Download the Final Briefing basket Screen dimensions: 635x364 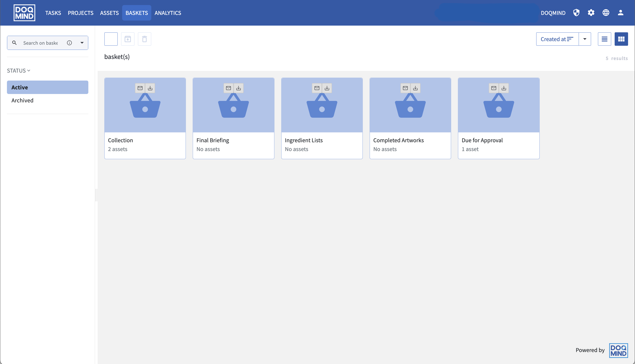239,88
